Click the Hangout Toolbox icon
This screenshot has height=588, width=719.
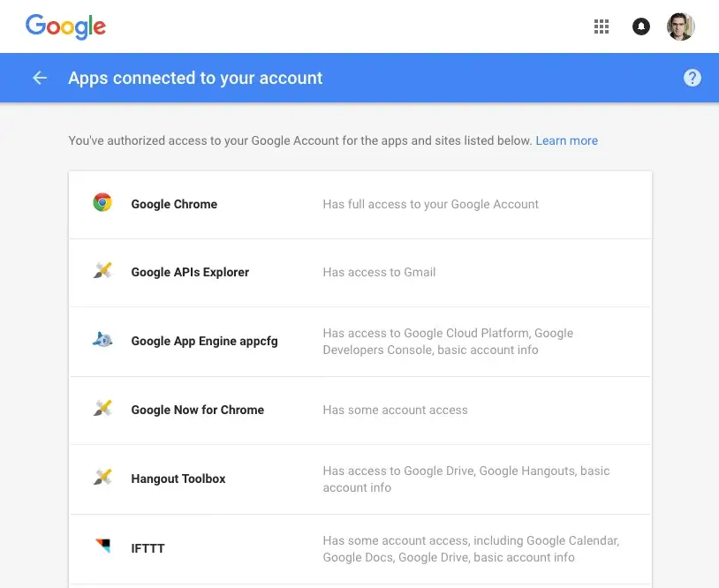tap(102, 478)
